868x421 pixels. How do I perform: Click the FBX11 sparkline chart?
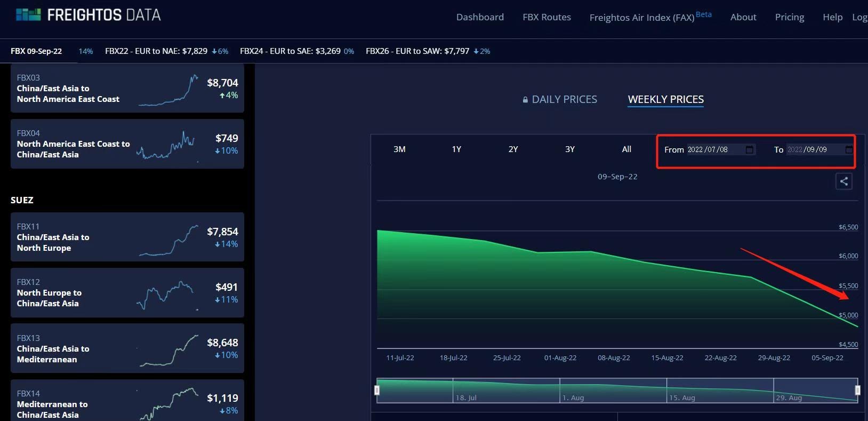pos(168,240)
